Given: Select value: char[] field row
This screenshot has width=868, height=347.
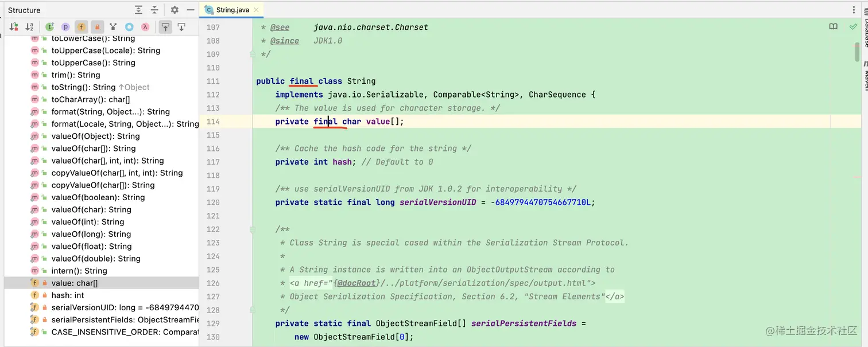Looking at the screenshot, I should pyautogui.click(x=101, y=283).
